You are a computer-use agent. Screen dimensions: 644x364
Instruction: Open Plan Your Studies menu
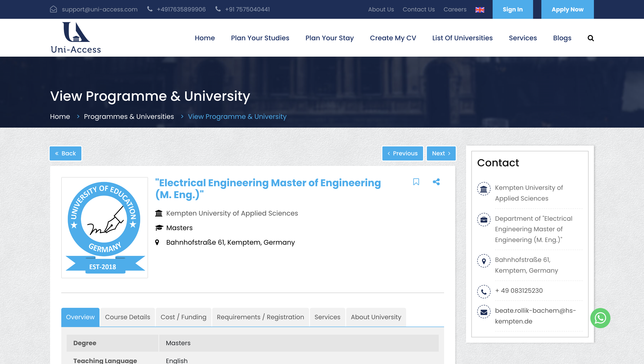click(x=260, y=38)
